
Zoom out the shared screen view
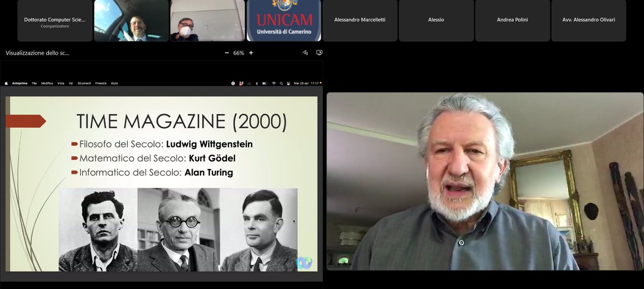(x=226, y=53)
